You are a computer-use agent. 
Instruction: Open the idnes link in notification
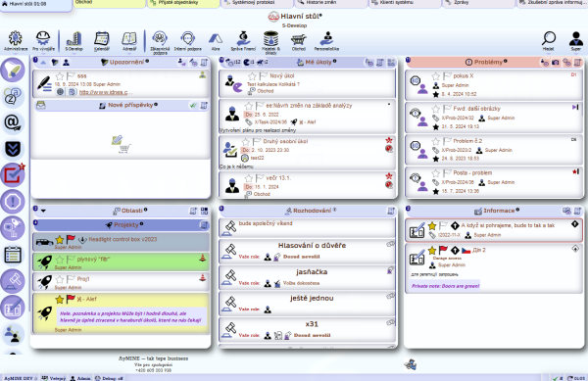[x=103, y=92]
